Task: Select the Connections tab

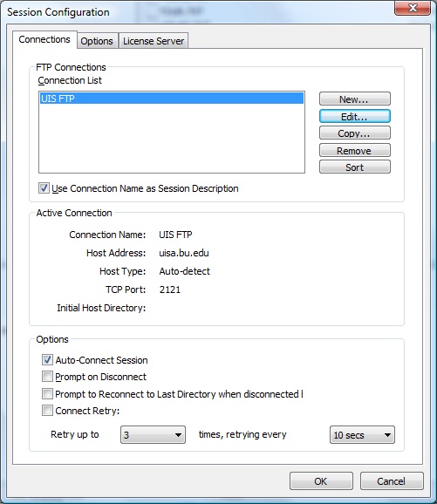Action: (x=44, y=39)
